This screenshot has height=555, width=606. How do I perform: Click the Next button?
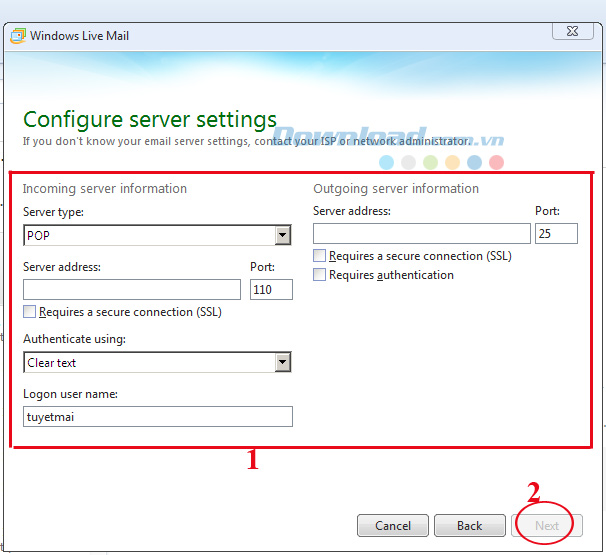546,526
